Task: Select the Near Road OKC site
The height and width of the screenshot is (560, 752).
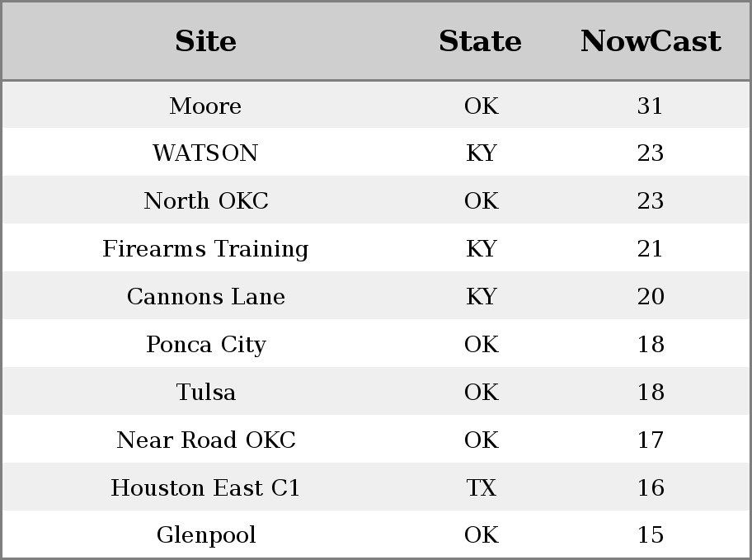Action: tap(206, 440)
